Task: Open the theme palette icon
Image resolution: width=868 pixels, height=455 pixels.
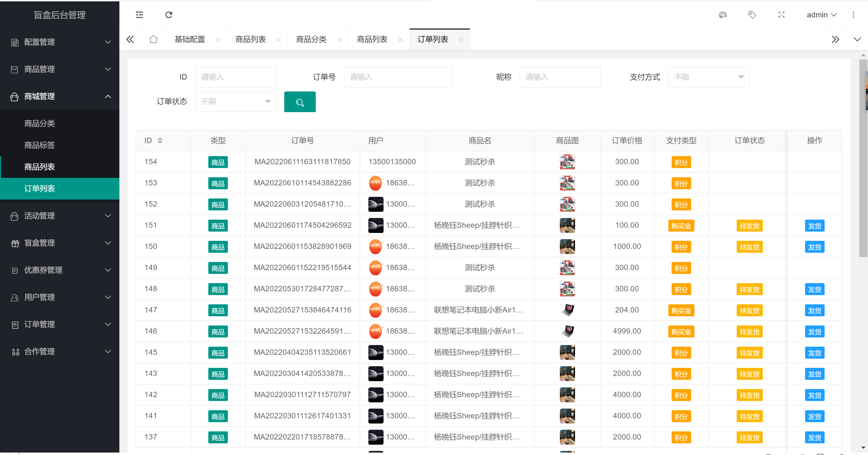Action: [x=722, y=15]
